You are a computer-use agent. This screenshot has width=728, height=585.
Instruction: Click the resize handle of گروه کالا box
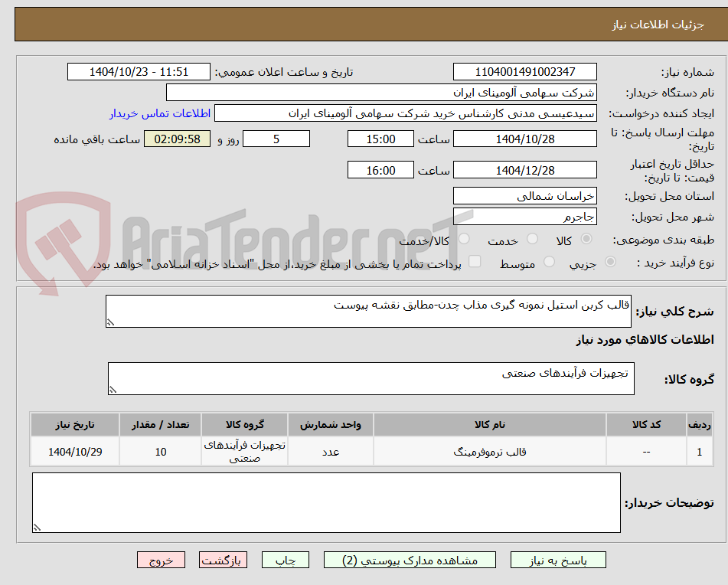113,390
